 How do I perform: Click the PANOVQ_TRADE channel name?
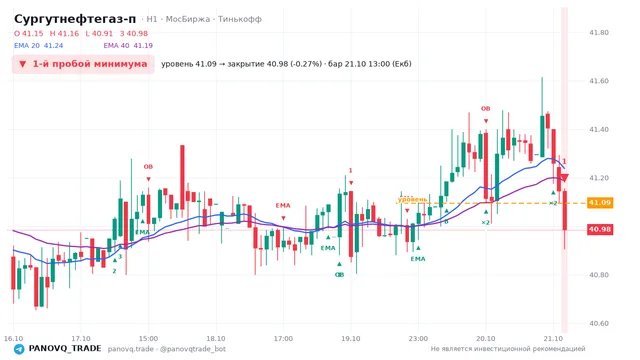(x=65, y=349)
